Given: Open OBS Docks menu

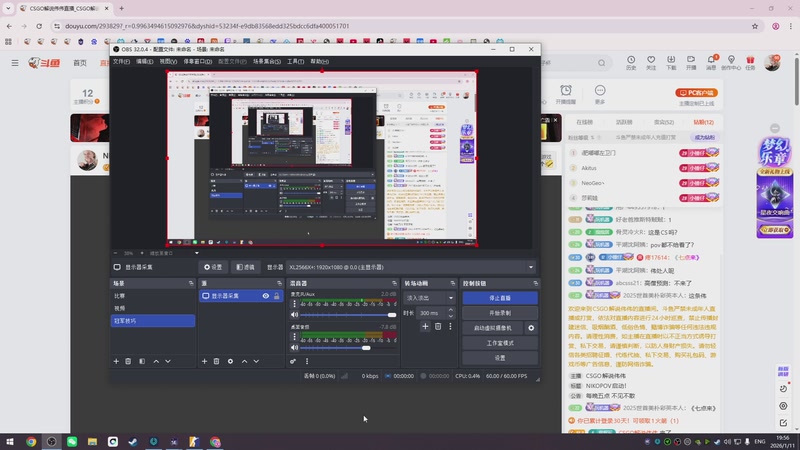Looking at the screenshot, I should [197, 61].
